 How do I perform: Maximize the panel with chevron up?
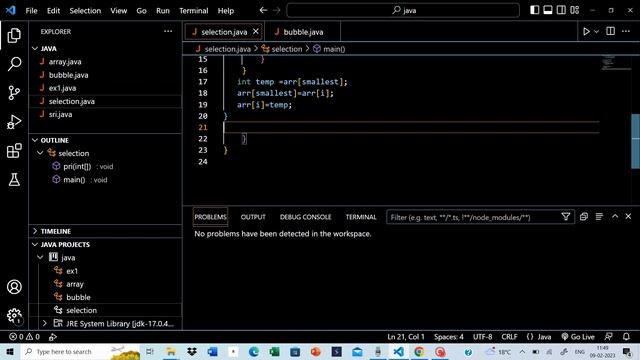point(615,216)
